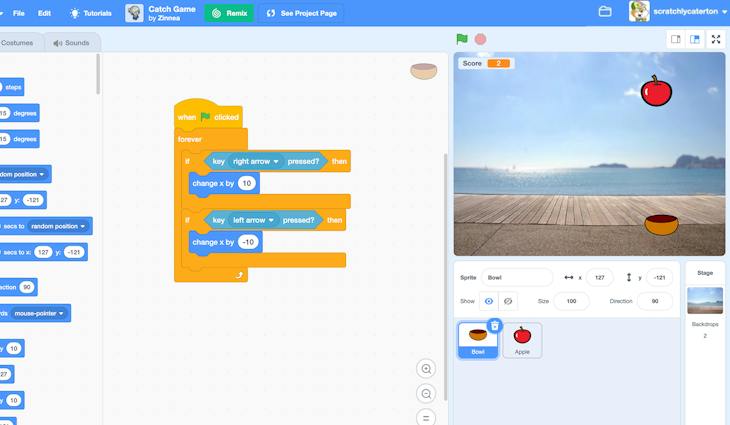Click the 10 value in change x block
This screenshot has width=730, height=425.
(247, 183)
